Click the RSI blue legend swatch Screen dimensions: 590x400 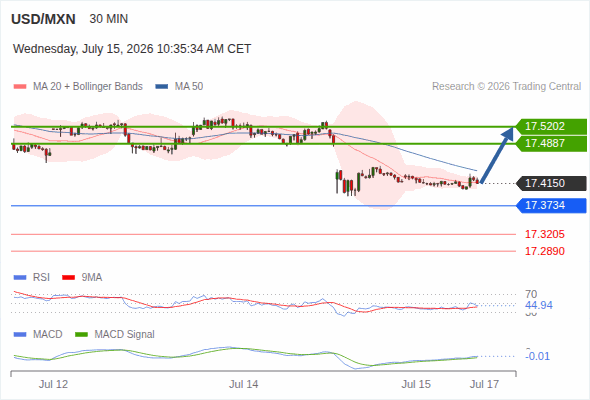click(x=20, y=278)
